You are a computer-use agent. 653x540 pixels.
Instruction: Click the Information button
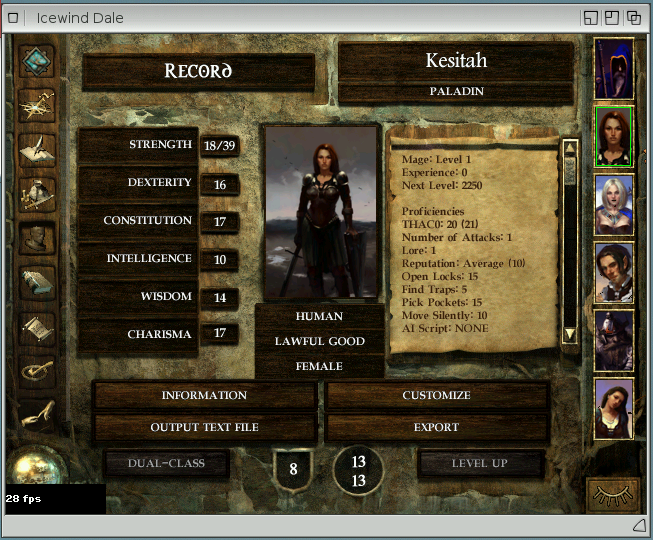tap(204, 396)
